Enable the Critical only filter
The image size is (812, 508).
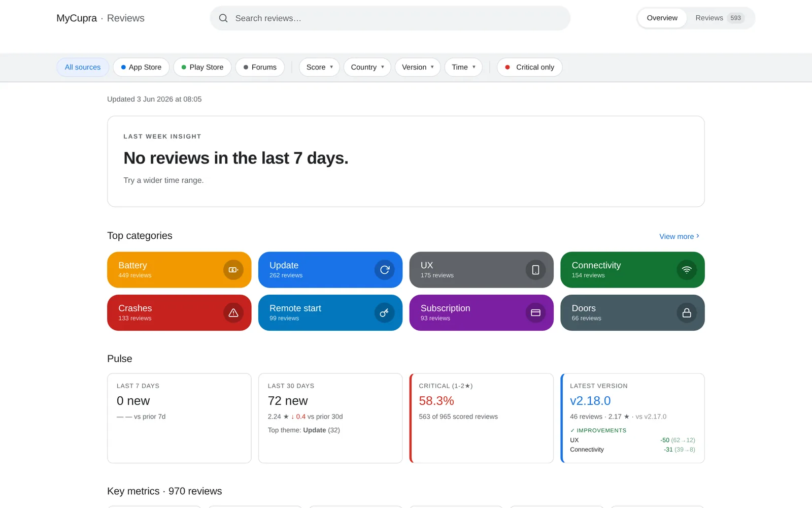tap(529, 67)
